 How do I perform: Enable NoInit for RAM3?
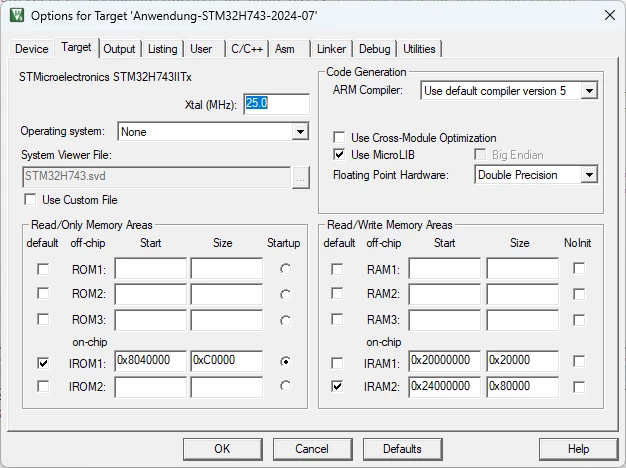coord(579,320)
